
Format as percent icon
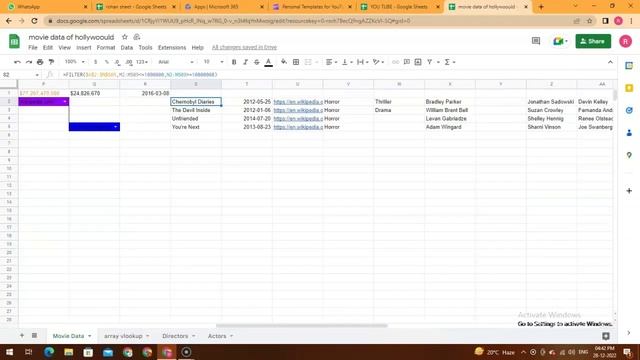point(107,62)
